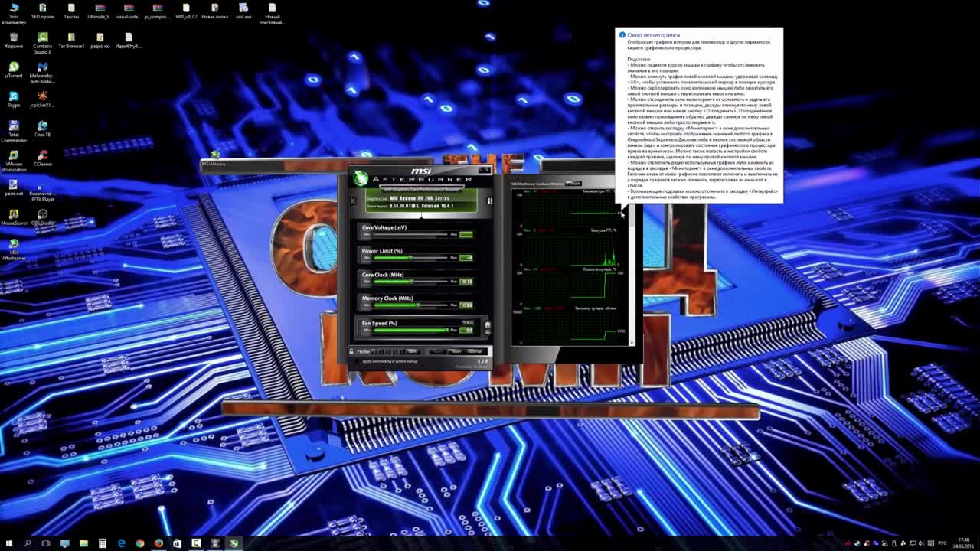Click the taskbar clock and date
980x551 pixels.
(963, 543)
